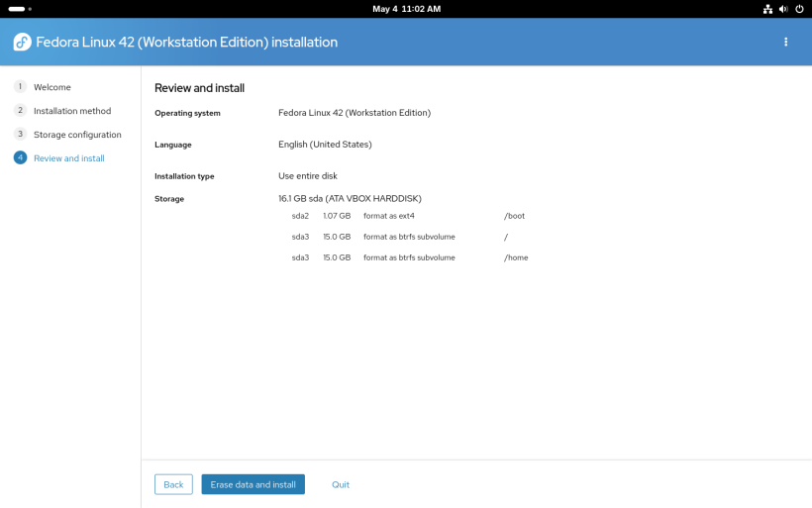Quit the installer

coord(341,484)
